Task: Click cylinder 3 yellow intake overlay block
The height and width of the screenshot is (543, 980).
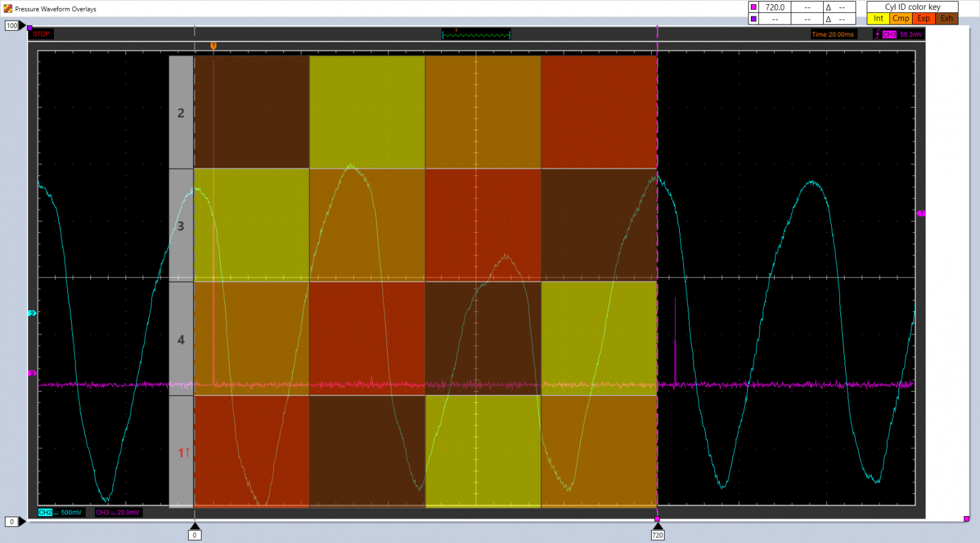Action: pos(252,225)
